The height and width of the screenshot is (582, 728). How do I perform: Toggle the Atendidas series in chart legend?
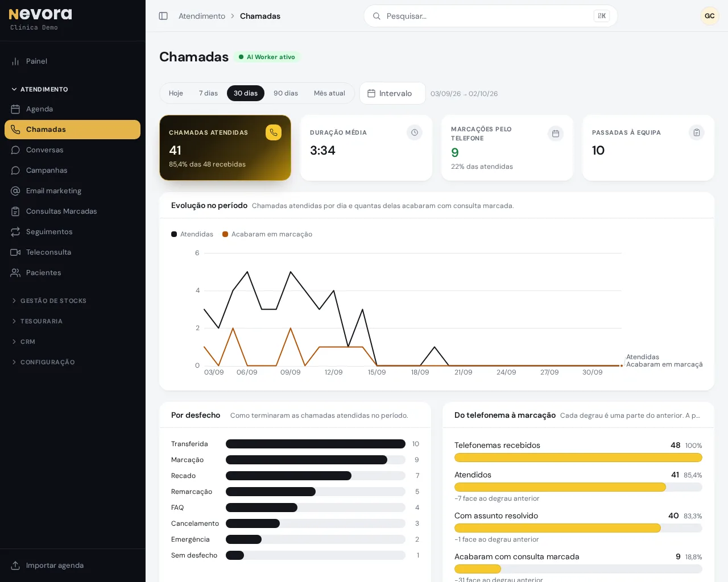click(x=192, y=234)
